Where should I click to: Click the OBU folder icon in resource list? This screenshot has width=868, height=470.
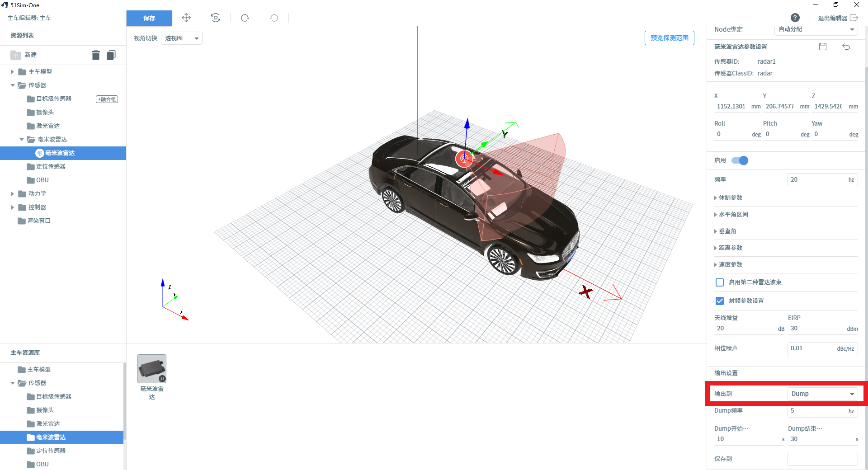(31, 180)
